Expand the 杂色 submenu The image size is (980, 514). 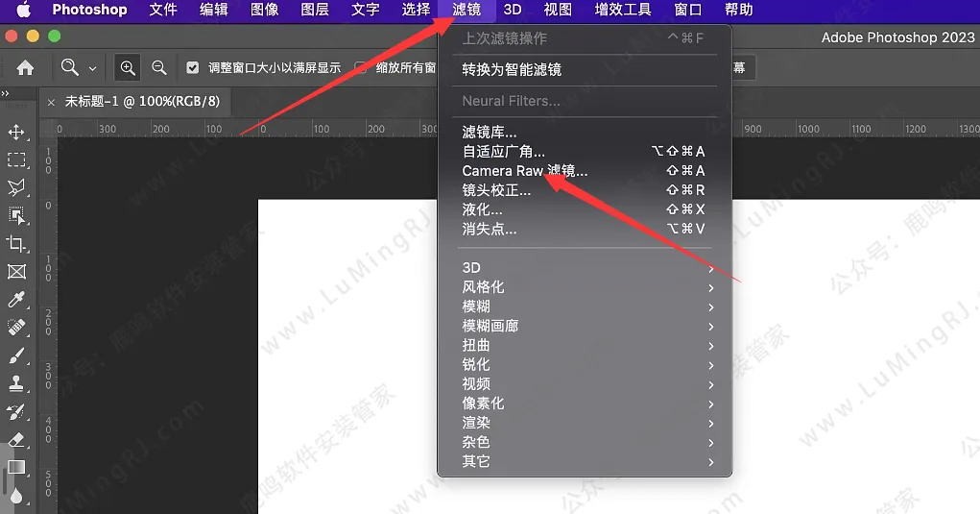[585, 442]
